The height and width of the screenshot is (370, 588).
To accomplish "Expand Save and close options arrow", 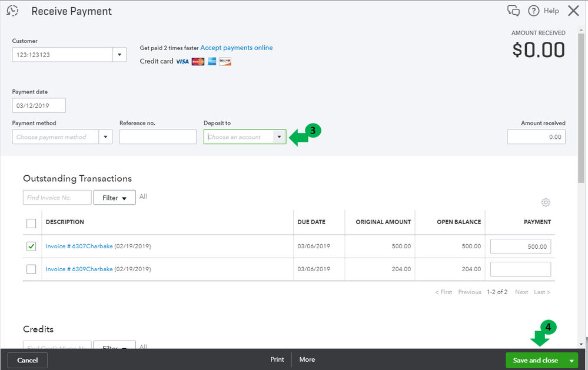I will coord(572,361).
